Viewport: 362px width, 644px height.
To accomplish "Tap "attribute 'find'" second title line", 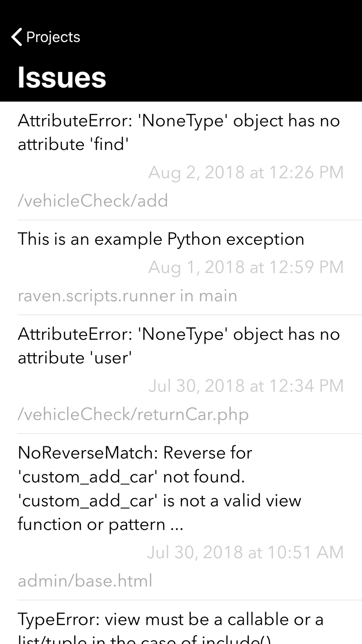I will (73, 145).
